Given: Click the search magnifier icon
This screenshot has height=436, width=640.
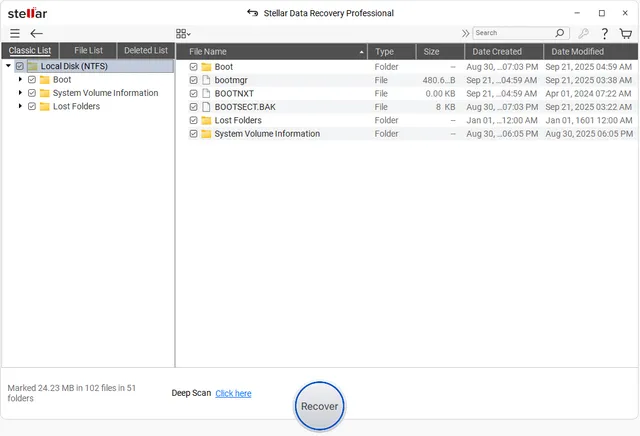Looking at the screenshot, I should 560,33.
